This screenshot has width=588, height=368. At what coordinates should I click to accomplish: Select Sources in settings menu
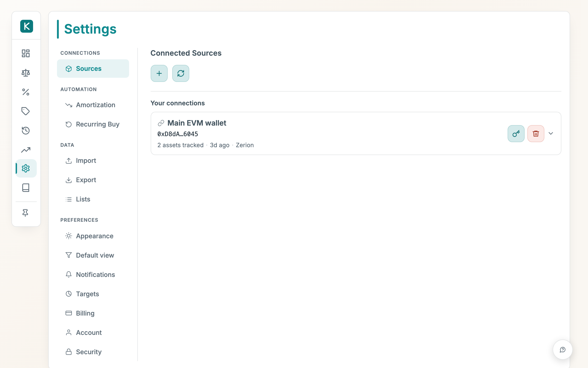[93, 69]
